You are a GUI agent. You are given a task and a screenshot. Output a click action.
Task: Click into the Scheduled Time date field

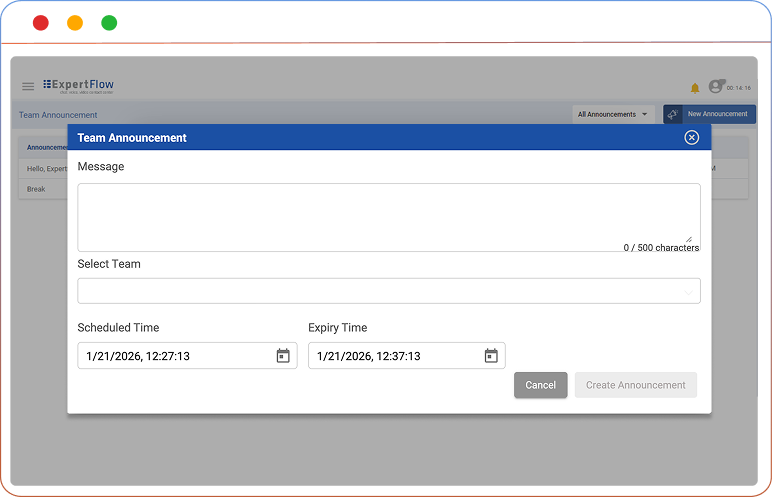(x=175, y=356)
